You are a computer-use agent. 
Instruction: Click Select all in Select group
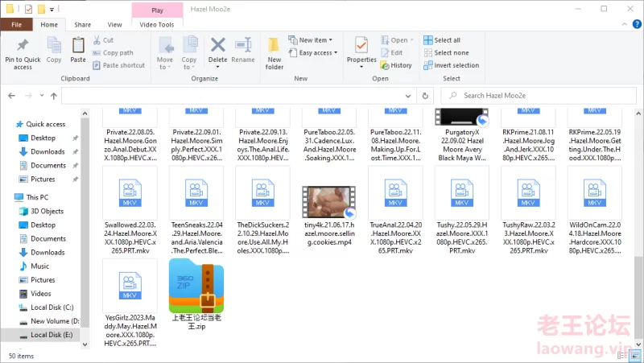pyautogui.click(x=442, y=40)
